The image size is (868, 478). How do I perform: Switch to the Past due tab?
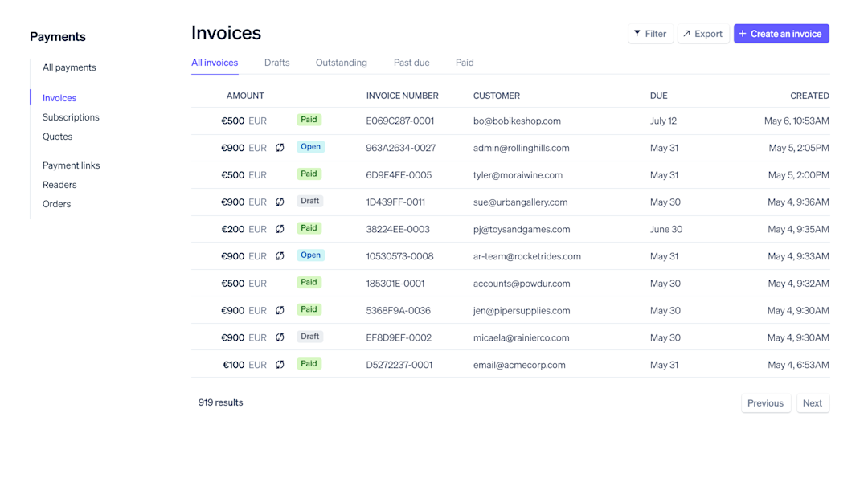[x=411, y=62]
